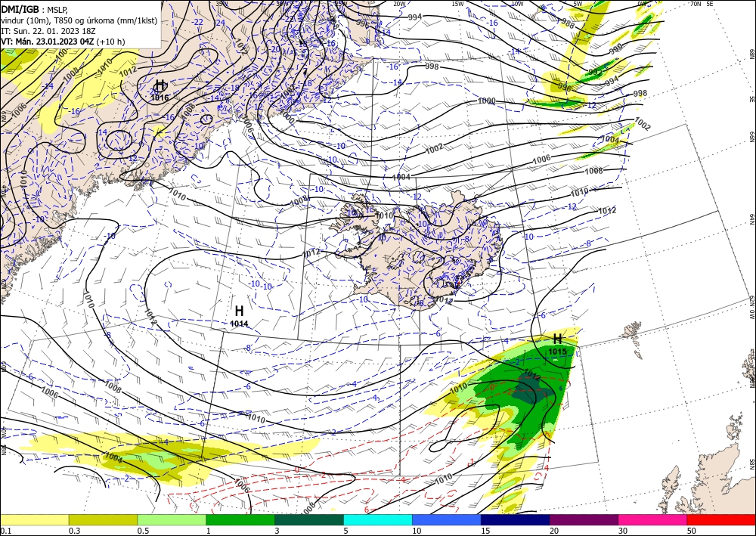Click the 'DMI/IGB : MSLP,' title text
Screen dimensions: 756x536
click(34, 8)
